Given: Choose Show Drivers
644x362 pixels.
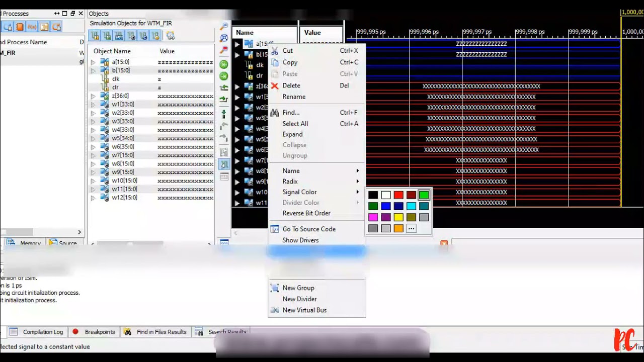Looking at the screenshot, I should [x=317, y=240].
